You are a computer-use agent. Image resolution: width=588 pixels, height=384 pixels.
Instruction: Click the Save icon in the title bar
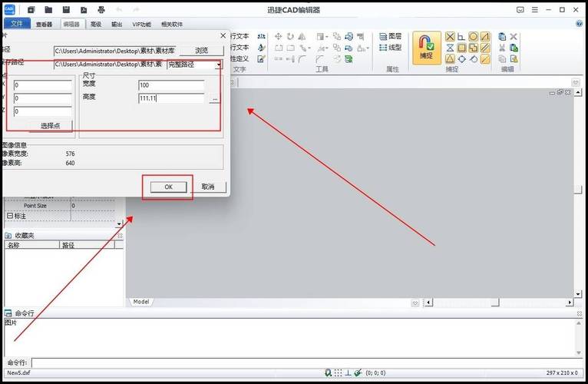[66, 10]
